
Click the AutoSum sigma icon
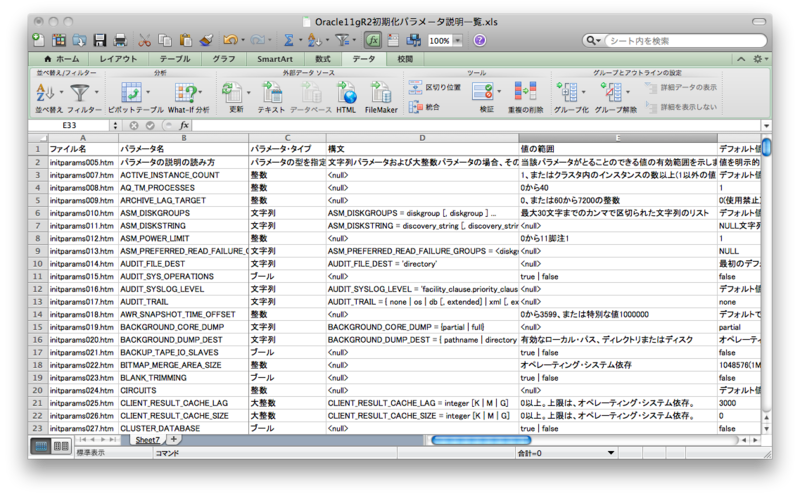(289, 40)
